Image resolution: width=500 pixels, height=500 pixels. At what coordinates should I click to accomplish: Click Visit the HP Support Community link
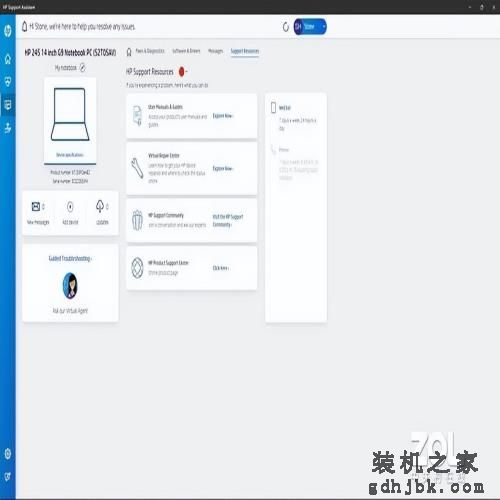228,220
